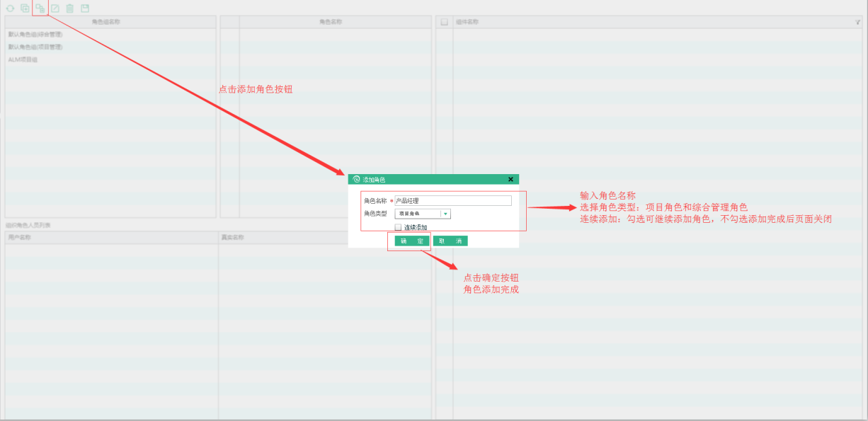Select the ALM项目组 row

tap(110, 59)
